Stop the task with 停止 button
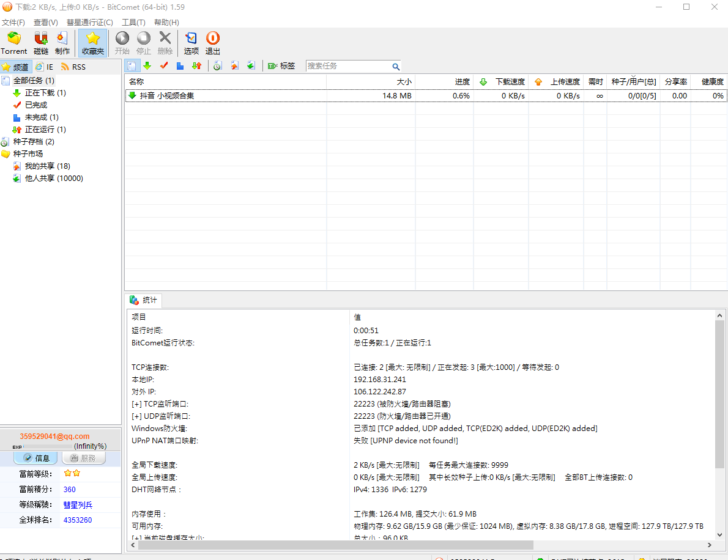 click(x=144, y=43)
